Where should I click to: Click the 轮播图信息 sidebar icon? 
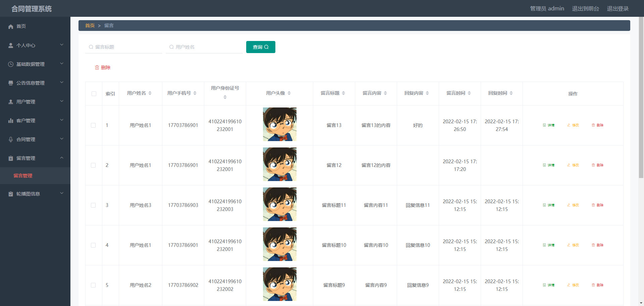[11, 194]
